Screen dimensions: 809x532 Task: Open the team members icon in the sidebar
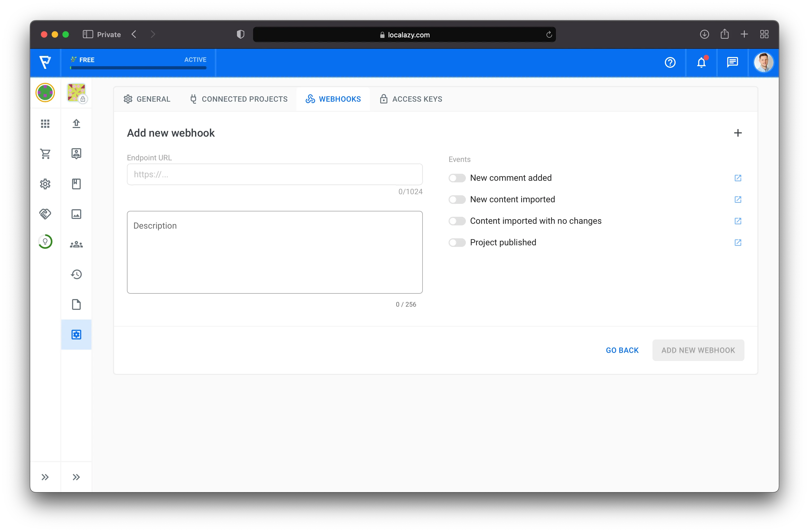pos(76,244)
